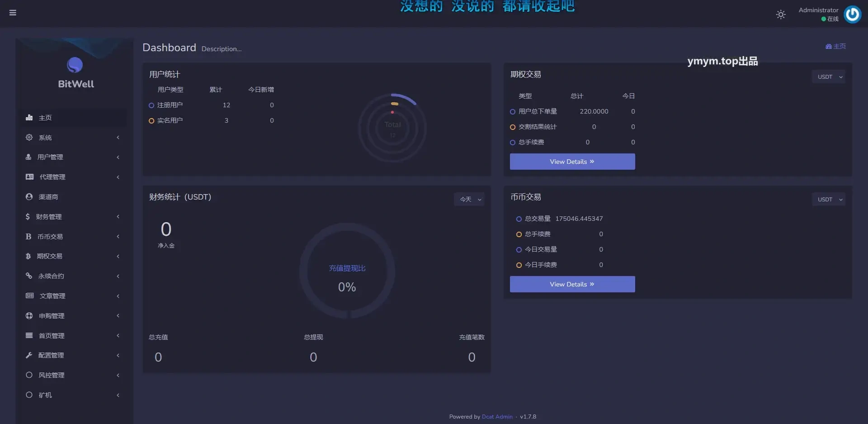Click the 用户管理 person icon

tap(28, 157)
